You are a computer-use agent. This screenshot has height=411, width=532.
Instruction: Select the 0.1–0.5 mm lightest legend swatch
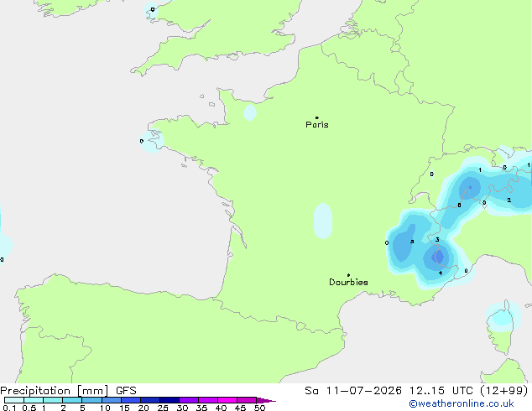14,400
